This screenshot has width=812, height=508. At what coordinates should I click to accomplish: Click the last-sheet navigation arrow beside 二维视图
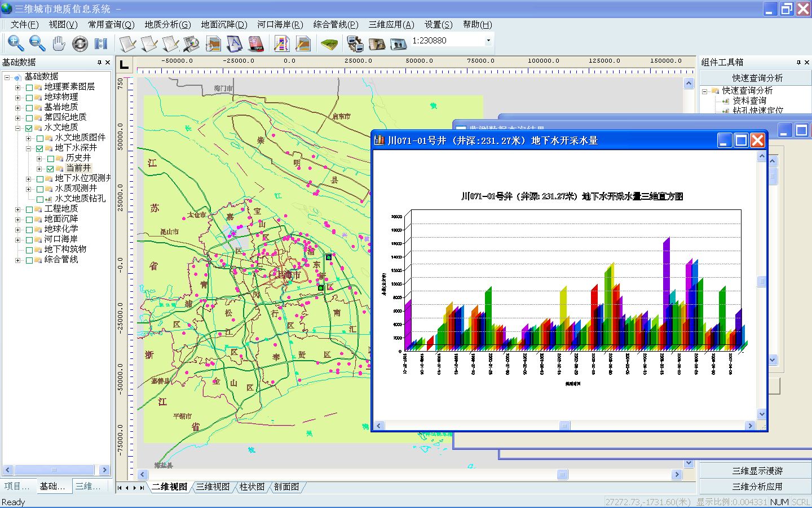coord(142,488)
